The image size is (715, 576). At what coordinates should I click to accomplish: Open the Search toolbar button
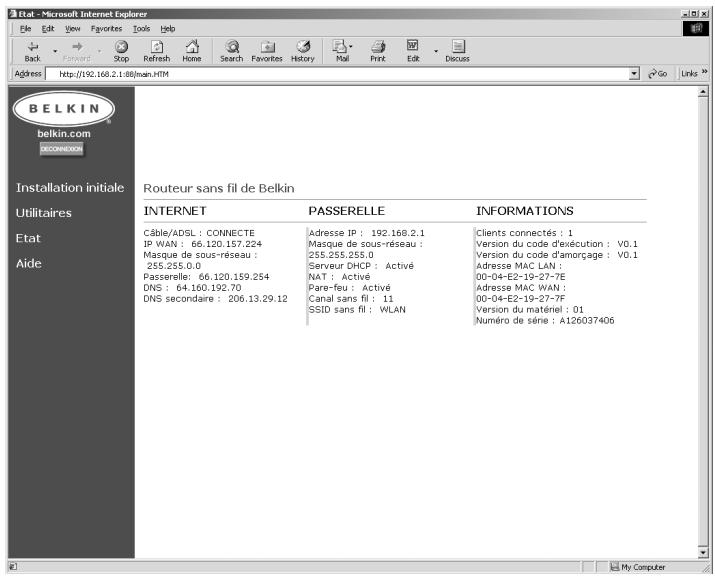[232, 51]
